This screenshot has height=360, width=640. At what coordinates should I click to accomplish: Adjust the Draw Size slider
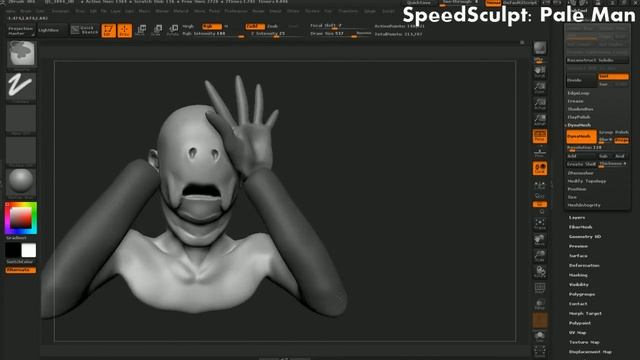click(340, 34)
